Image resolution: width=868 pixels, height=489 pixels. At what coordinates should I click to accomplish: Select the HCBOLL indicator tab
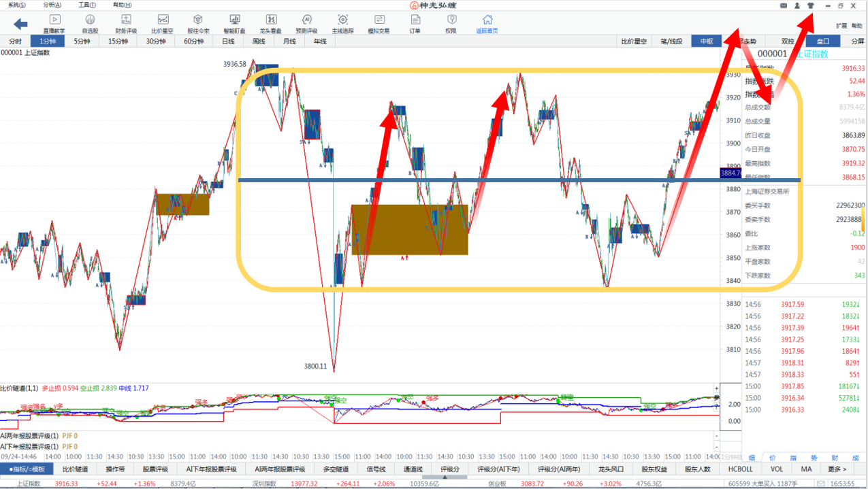point(741,469)
